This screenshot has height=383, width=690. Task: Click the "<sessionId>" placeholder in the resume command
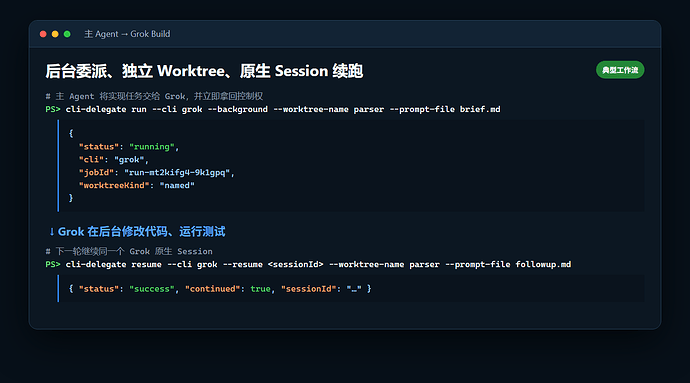coord(296,264)
